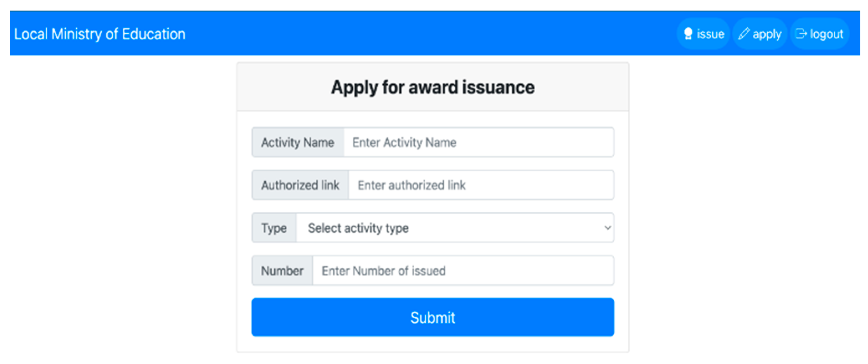Focus the Enter authorized link field
Image resolution: width=868 pixels, height=364 pixels.
click(481, 185)
